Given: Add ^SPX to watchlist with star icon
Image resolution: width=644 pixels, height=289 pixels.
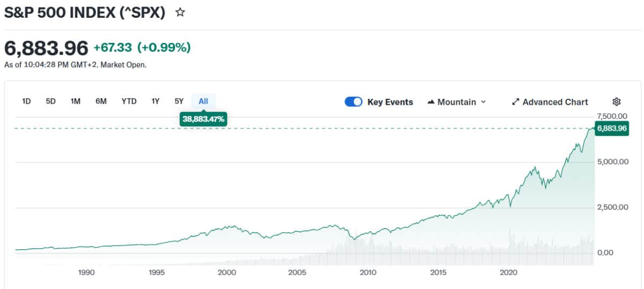Looking at the screenshot, I should [x=180, y=12].
